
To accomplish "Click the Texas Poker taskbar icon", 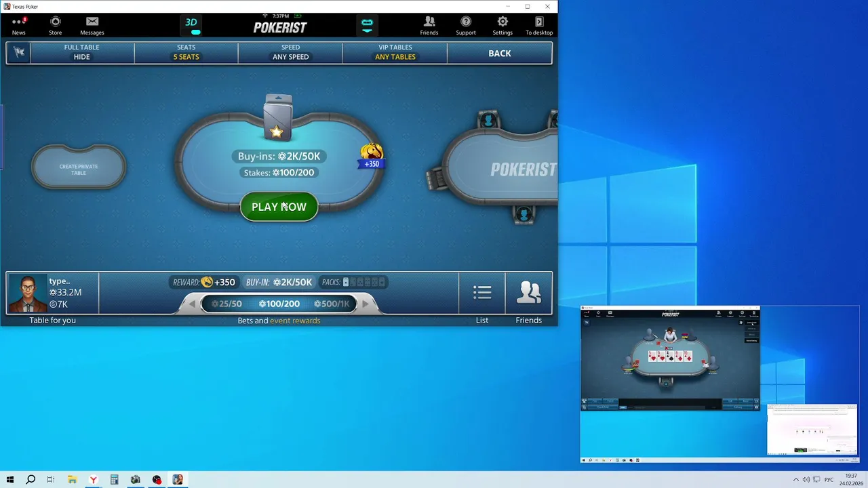I will [x=178, y=480].
